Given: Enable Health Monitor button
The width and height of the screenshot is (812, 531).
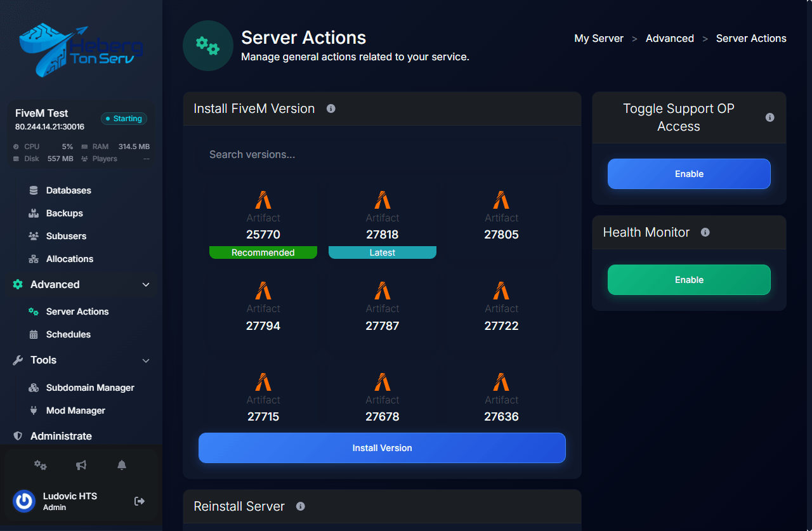Looking at the screenshot, I should [689, 280].
